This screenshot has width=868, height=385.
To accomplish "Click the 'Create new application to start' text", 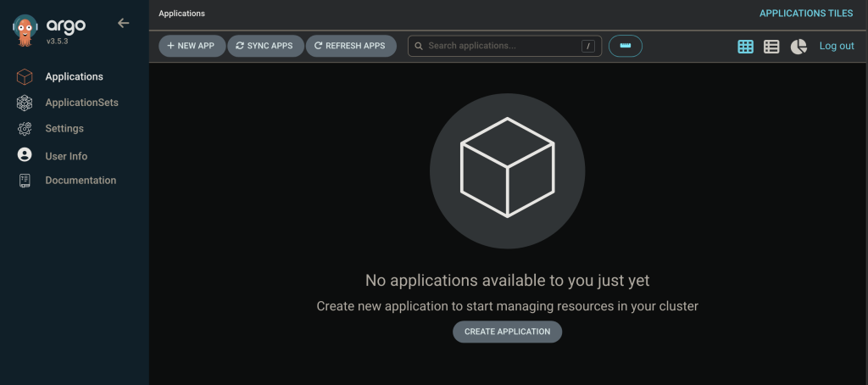I will tap(507, 306).
